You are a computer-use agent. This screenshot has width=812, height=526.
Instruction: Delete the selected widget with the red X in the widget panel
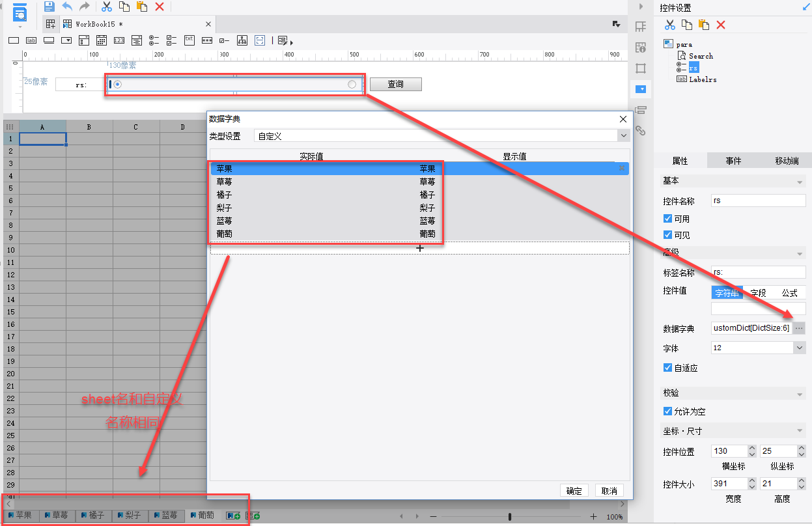[x=721, y=25]
